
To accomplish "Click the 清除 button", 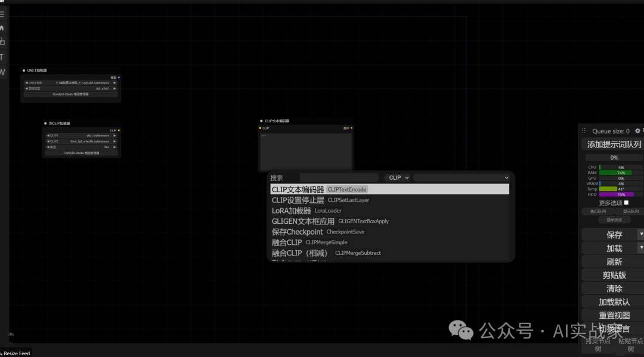I will click(613, 288).
